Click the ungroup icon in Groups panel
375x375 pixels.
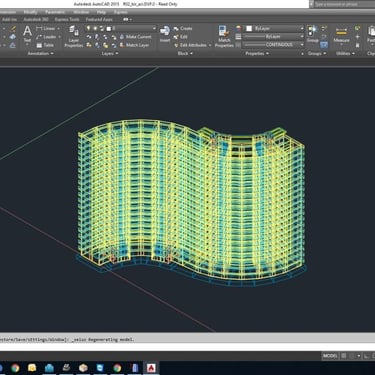tap(324, 29)
